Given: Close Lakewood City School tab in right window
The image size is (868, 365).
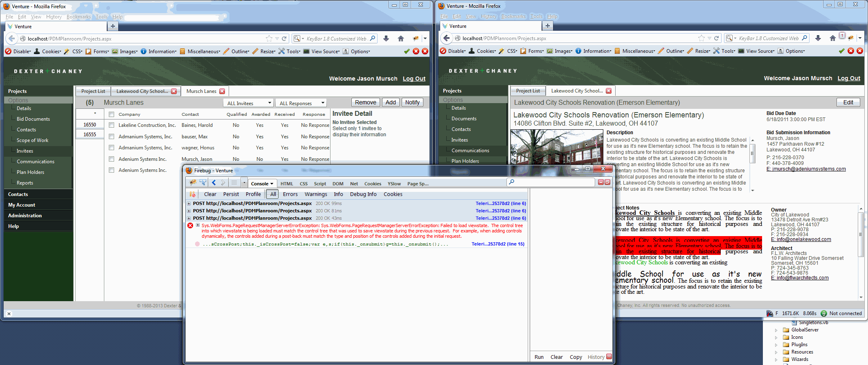Looking at the screenshot, I should coord(609,91).
